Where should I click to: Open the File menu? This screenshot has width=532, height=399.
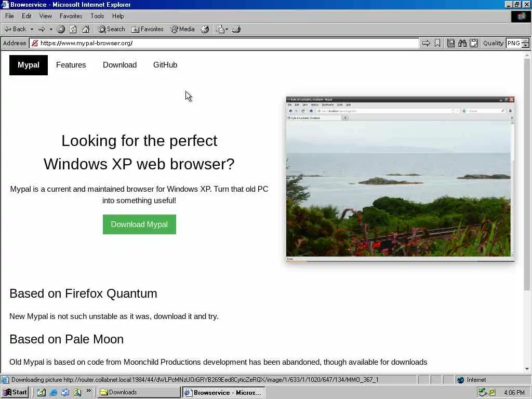[x=9, y=16]
